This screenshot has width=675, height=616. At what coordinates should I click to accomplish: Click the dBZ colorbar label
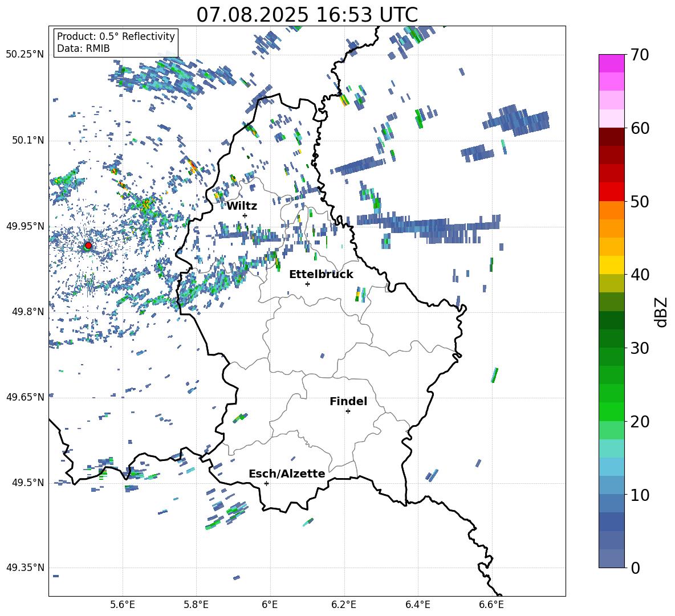coord(661,312)
